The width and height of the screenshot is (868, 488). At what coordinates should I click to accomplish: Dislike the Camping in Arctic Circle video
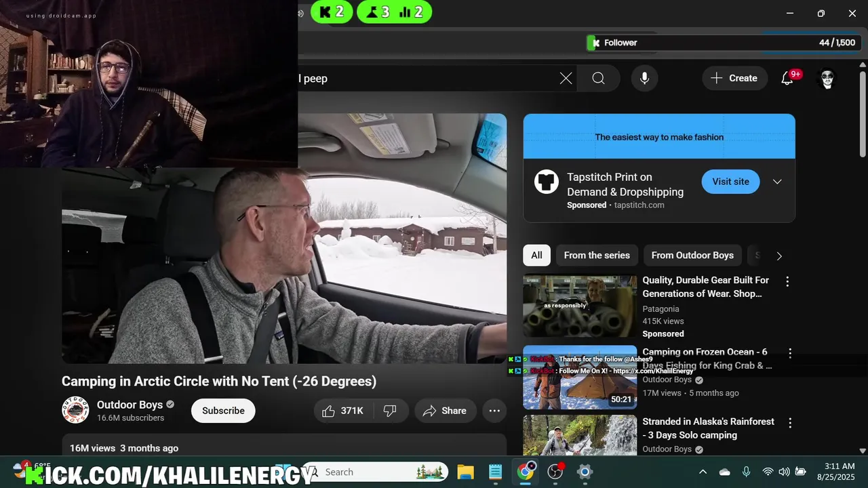click(390, 411)
